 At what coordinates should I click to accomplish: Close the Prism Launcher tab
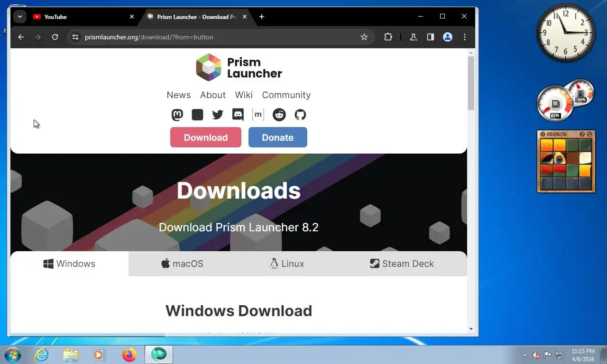click(x=245, y=17)
